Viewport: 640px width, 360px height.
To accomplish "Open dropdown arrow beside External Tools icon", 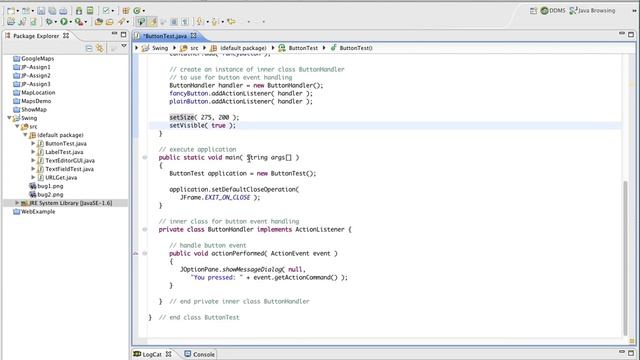I will pos(86,22).
